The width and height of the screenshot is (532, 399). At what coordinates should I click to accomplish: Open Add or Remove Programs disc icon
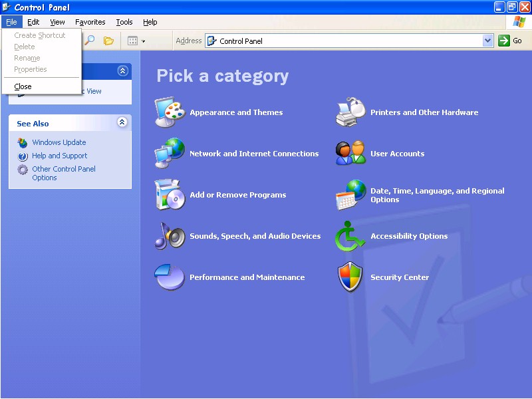[170, 195]
